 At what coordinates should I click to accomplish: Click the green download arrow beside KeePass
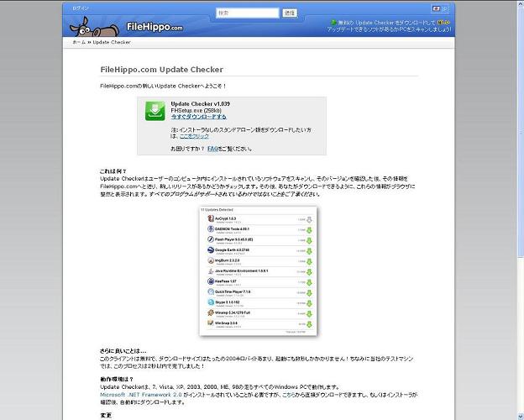click(309, 282)
